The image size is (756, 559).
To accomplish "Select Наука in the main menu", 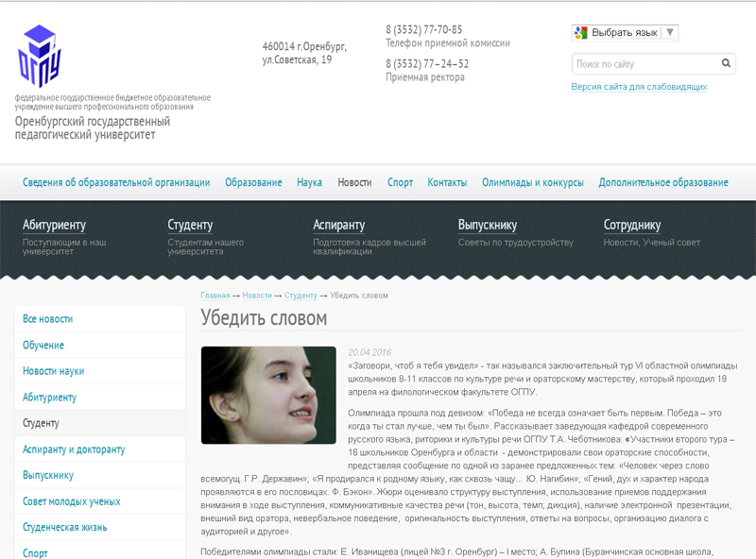I will (x=310, y=182).
